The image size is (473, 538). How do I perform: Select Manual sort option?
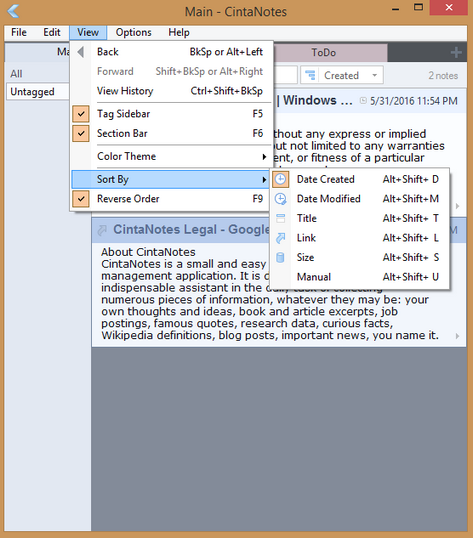coord(359,277)
